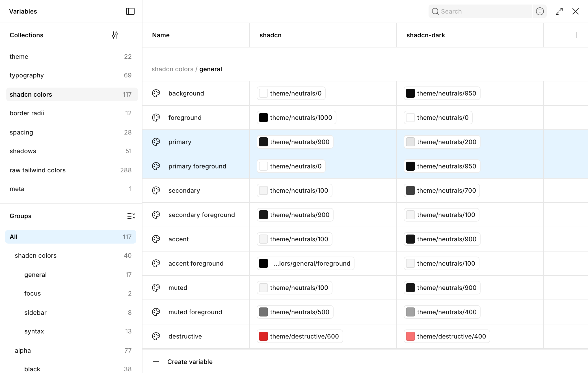
Task: Click the muted variable palette icon
Action: [156, 288]
